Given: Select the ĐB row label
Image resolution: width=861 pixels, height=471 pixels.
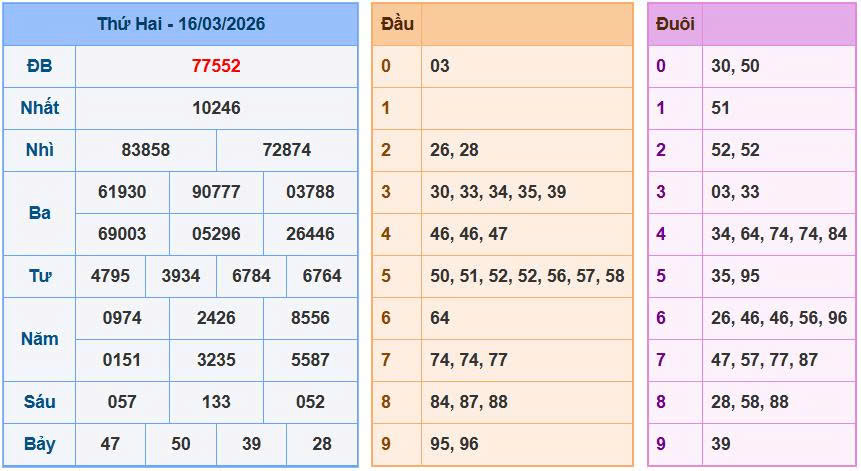Looking at the screenshot, I should coord(39,66).
